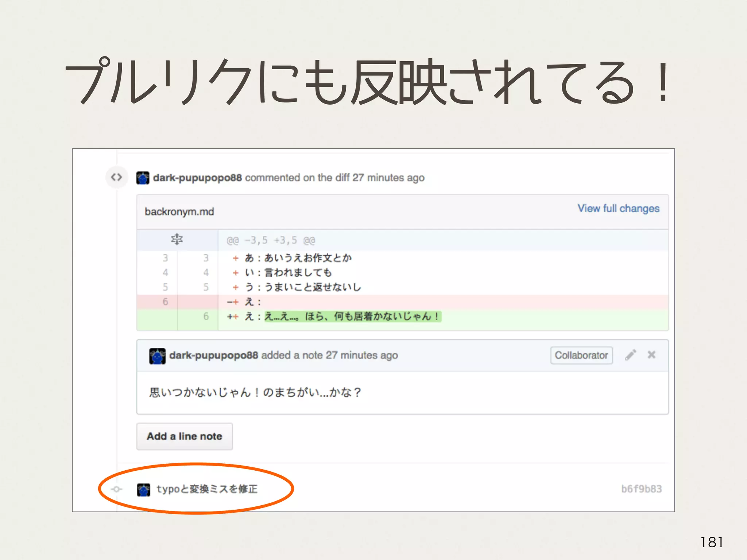Click the commit dot timeline icon
Viewport: 747px width, 560px height.
[117, 489]
